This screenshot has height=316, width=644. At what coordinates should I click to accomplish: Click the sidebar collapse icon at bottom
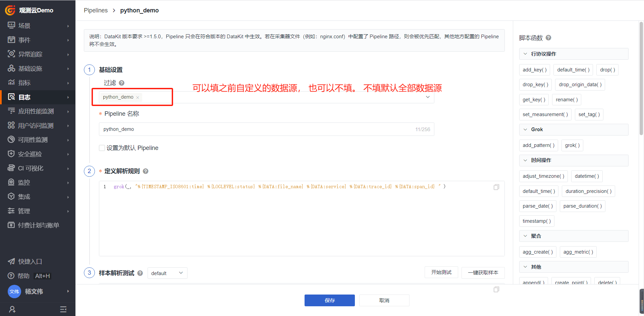(63, 309)
